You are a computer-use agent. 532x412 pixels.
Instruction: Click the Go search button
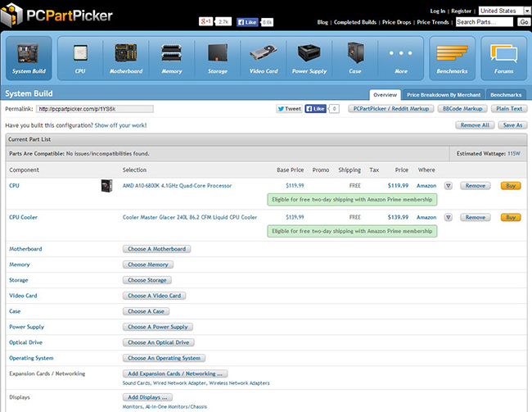pyautogui.click(x=524, y=22)
